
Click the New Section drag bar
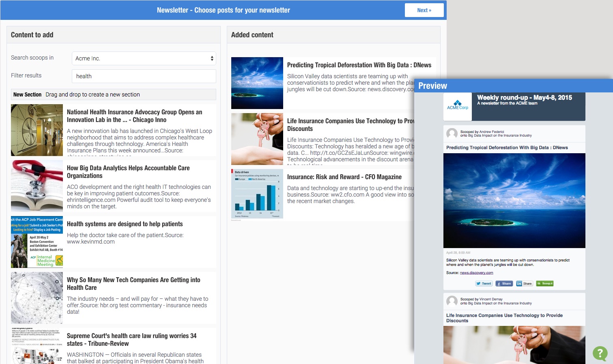(114, 94)
